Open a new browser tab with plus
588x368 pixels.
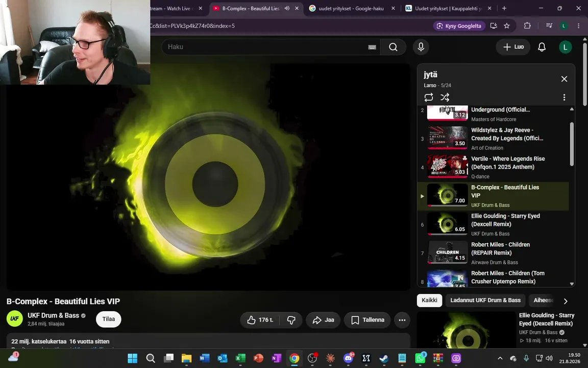point(504,8)
